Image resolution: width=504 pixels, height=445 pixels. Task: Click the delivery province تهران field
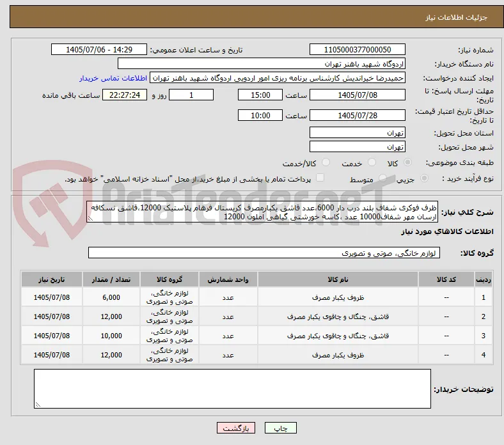(358, 132)
